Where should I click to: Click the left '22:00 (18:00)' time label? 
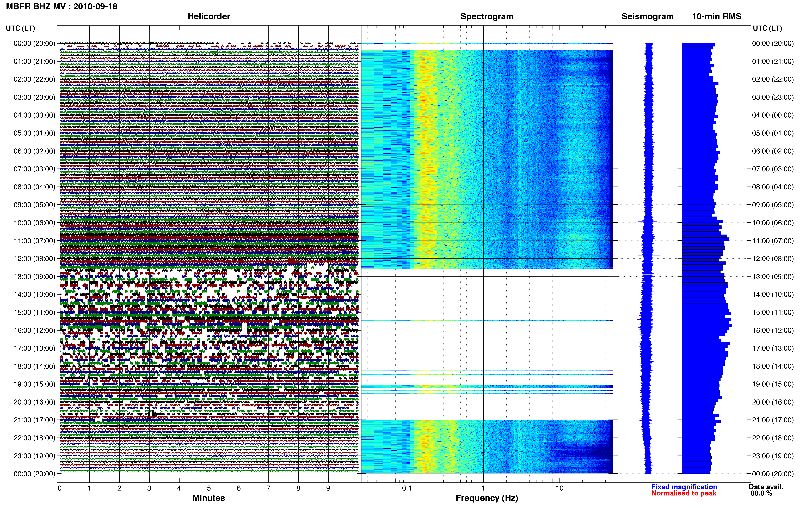pos(34,438)
